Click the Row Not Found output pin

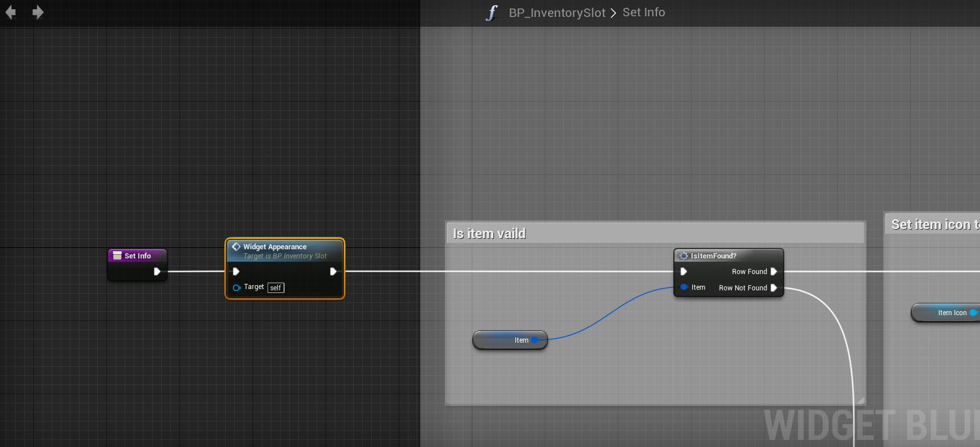(x=774, y=288)
